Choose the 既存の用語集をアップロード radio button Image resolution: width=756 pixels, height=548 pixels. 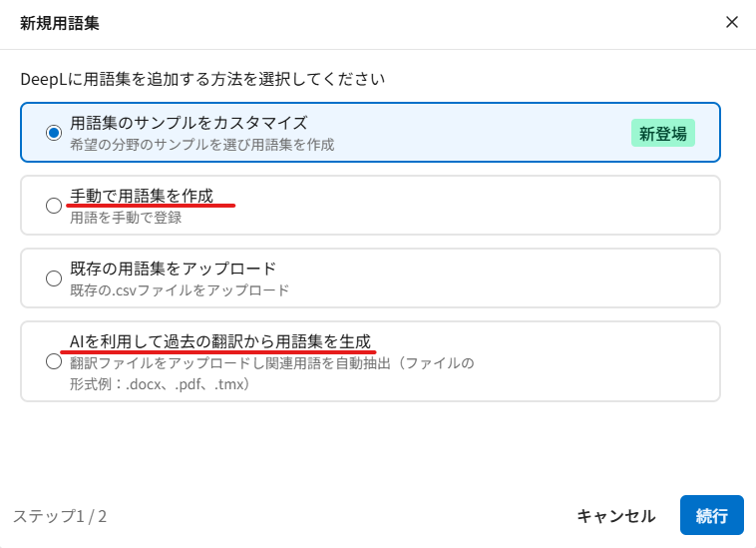pyautogui.click(x=54, y=278)
